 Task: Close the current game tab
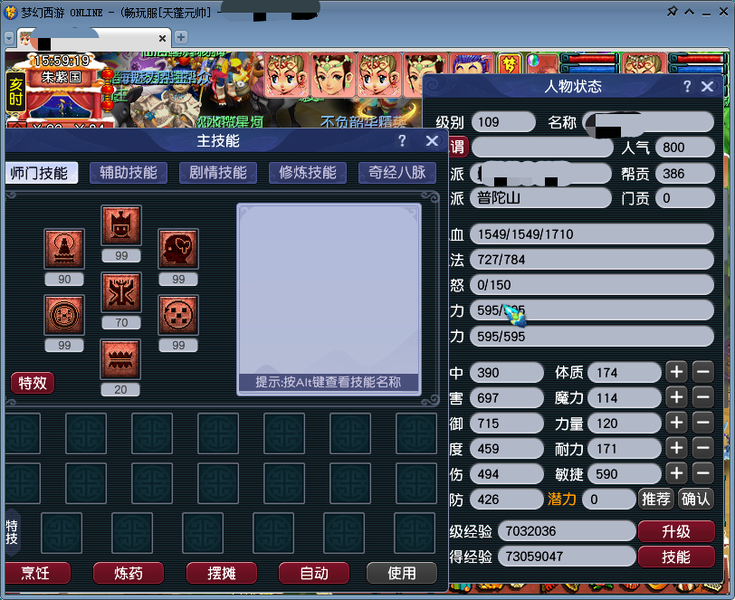(162, 38)
